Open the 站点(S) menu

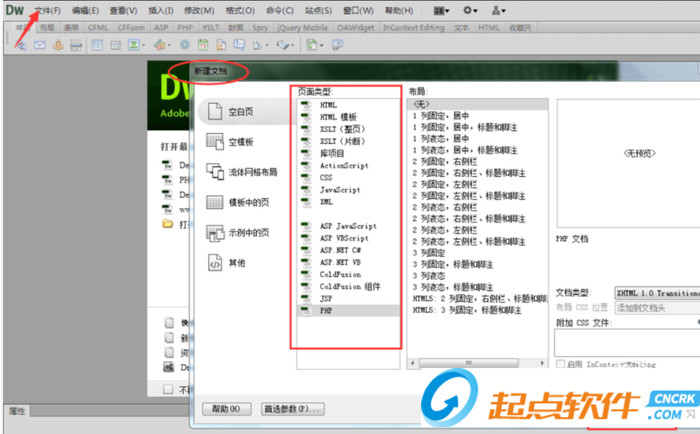318,10
